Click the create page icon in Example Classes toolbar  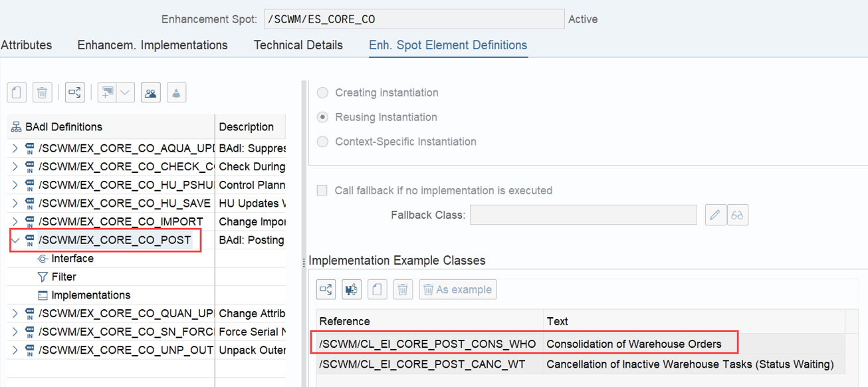click(x=377, y=289)
